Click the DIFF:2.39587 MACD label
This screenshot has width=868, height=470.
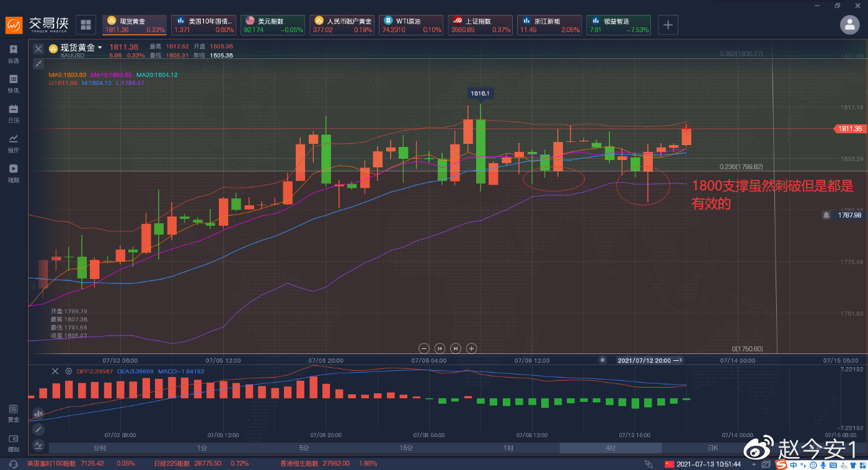click(95, 371)
